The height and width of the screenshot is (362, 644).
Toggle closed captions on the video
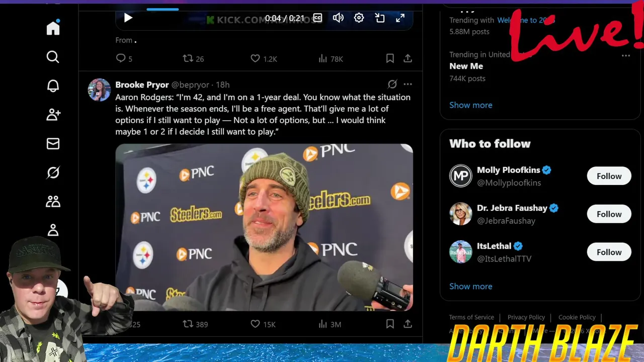[x=317, y=18]
